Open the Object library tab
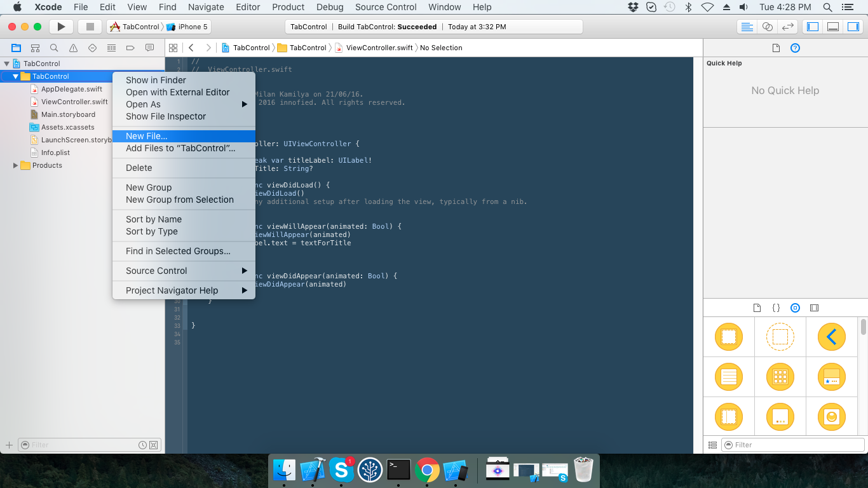Screen dimensions: 868x488 point(795,308)
